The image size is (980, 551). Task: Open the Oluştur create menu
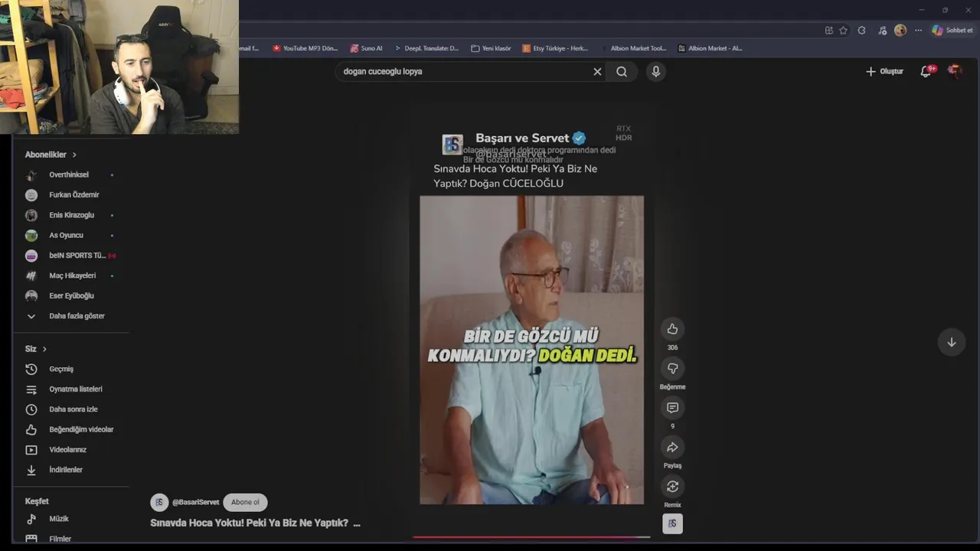tap(884, 71)
